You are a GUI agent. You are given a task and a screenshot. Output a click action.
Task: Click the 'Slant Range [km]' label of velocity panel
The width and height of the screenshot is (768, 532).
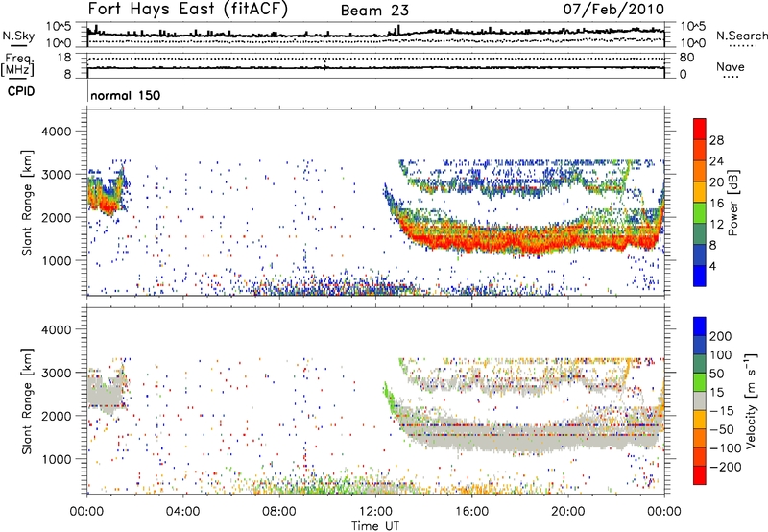[27, 400]
